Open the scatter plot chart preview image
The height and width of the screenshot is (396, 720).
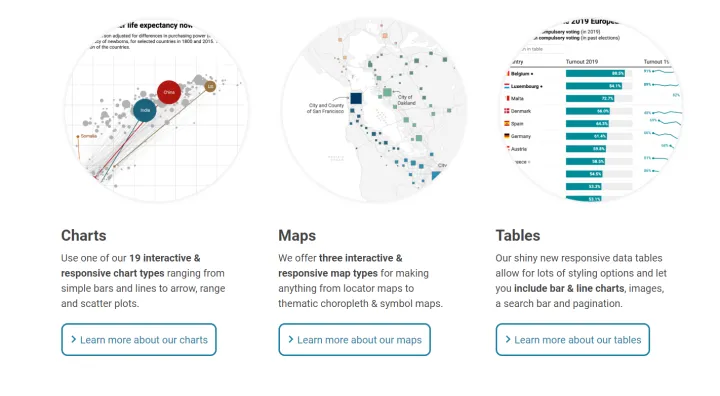[x=156, y=110]
